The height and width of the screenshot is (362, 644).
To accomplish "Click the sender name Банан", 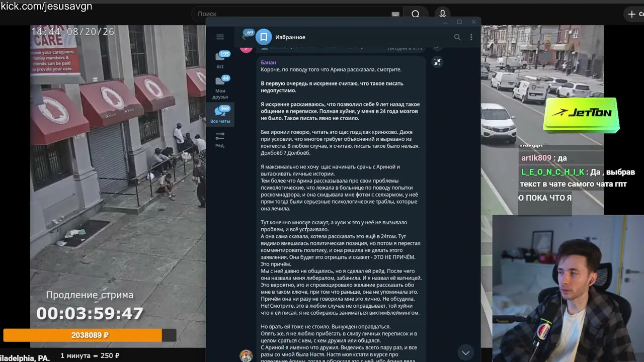I will 268,62.
